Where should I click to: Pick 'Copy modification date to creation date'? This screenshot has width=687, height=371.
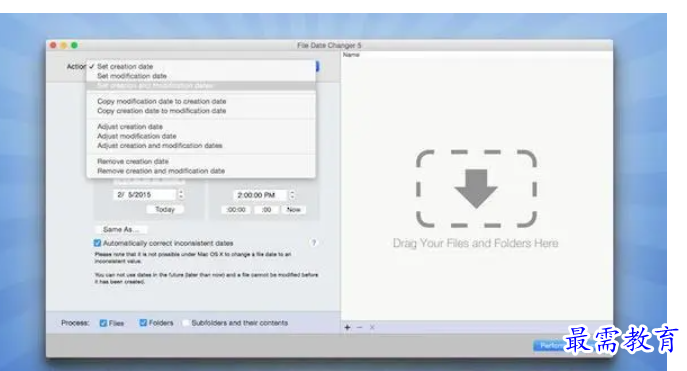201,101
